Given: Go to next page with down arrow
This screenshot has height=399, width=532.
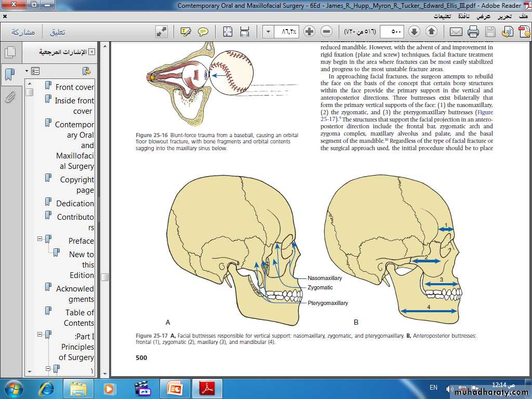Looking at the screenshot, I should [414, 32].
